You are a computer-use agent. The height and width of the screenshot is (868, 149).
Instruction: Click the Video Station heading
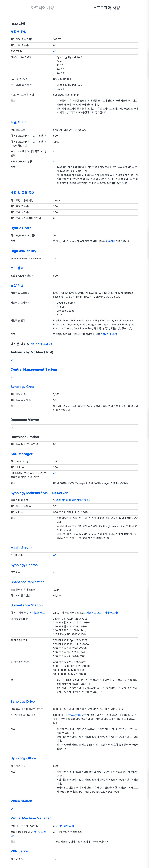click(21, 801)
